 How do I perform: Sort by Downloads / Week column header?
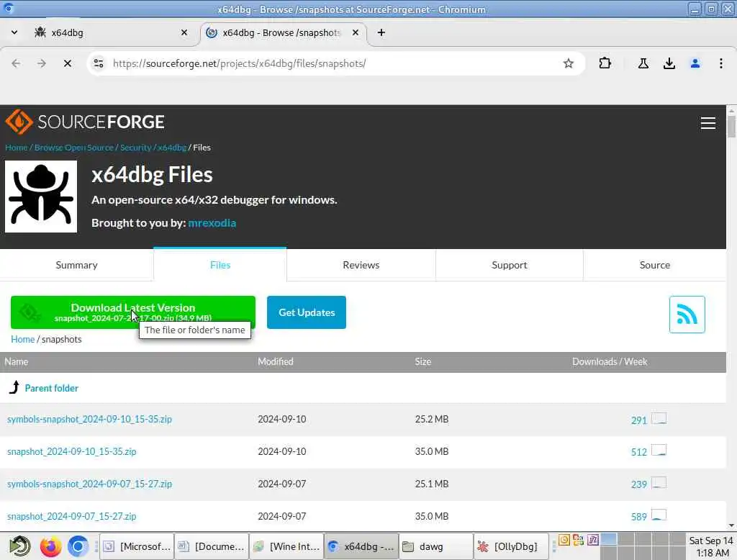(x=610, y=362)
